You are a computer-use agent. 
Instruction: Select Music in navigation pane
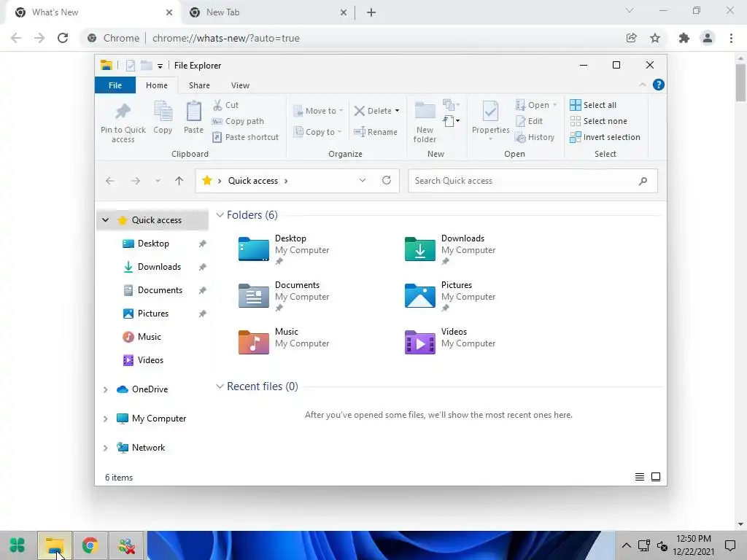[x=149, y=337]
